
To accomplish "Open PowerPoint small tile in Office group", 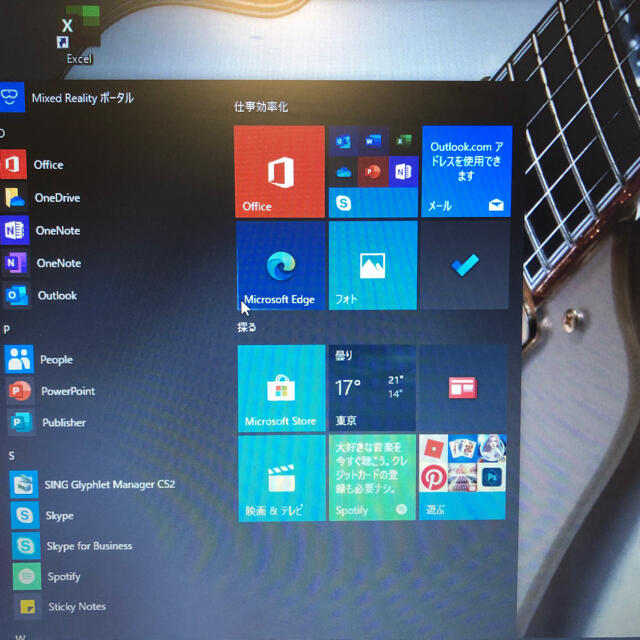I will (373, 172).
